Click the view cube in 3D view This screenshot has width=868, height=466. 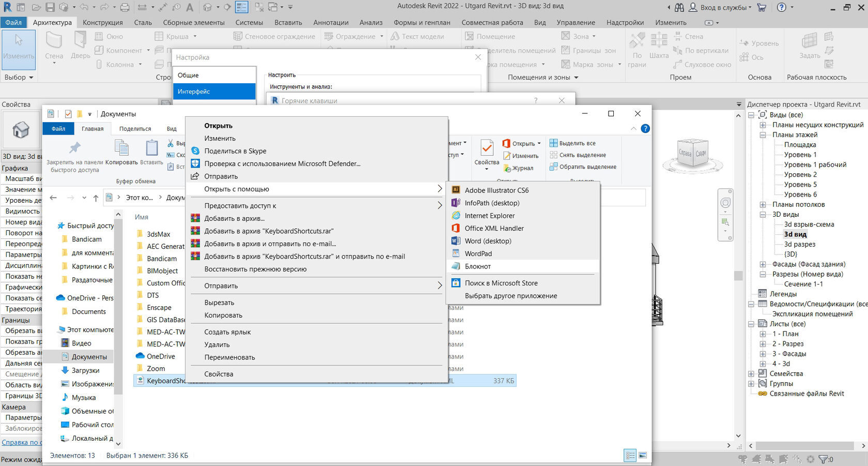692,154
